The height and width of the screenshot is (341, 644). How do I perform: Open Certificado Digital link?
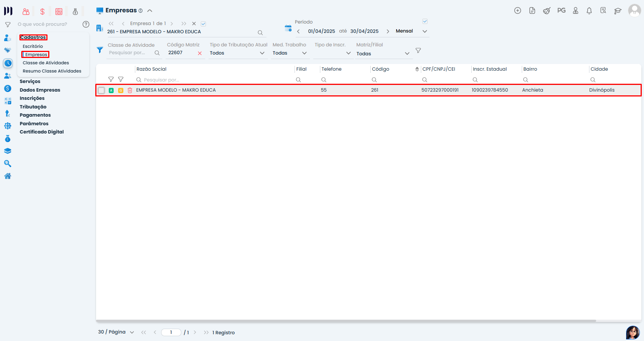point(41,132)
